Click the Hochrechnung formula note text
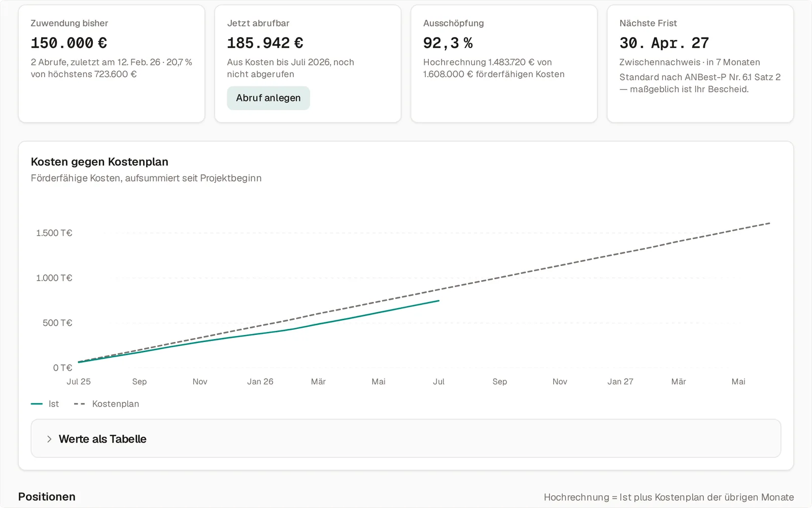Image resolution: width=812 pixels, height=508 pixels. click(669, 497)
